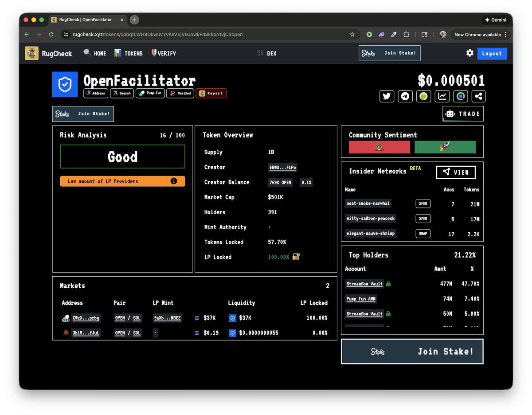Image resolution: width=532 pixels, height=415 pixels.
Task: Open the Pump.Fun button
Action: (x=150, y=93)
